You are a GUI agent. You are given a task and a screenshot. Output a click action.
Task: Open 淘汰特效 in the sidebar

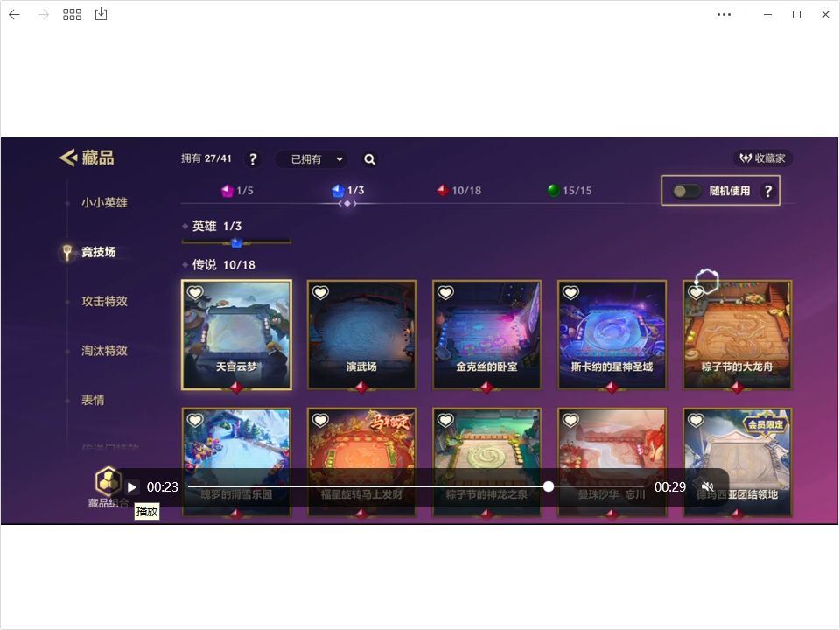coord(104,350)
